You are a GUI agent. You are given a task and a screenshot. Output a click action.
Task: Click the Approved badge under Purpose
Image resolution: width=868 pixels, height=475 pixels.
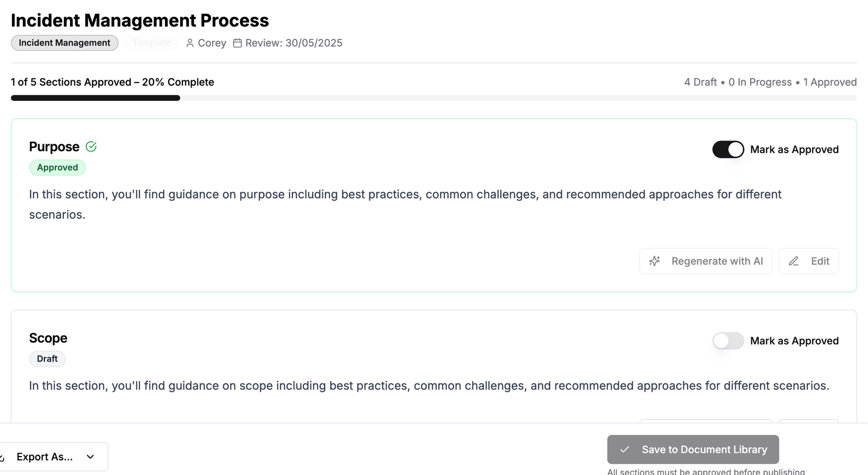coord(58,168)
